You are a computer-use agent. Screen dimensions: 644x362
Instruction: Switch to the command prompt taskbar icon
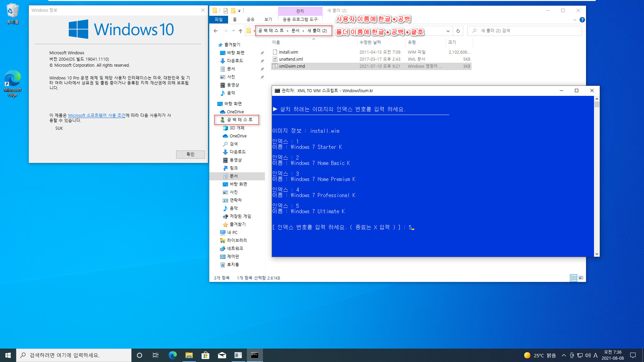tap(255, 355)
